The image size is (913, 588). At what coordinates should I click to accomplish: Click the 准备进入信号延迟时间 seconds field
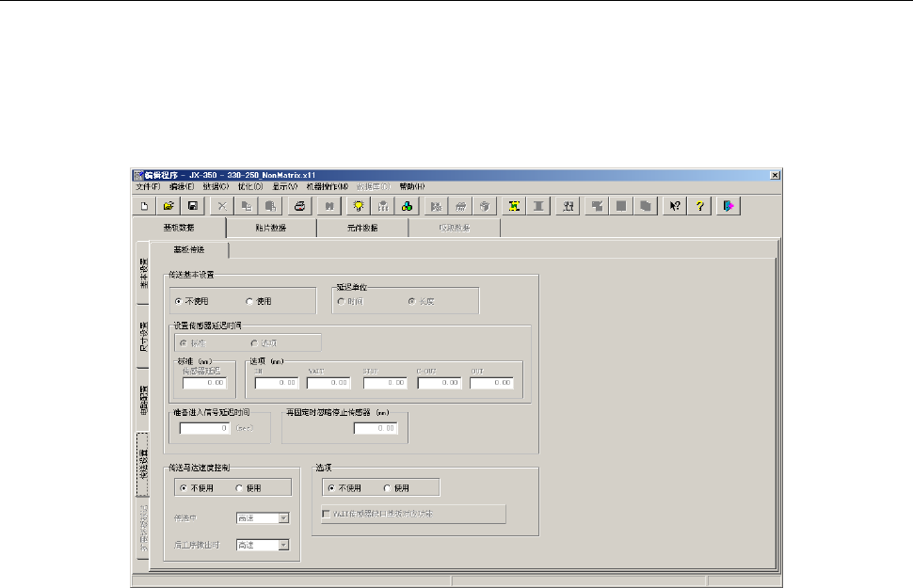pyautogui.click(x=205, y=428)
